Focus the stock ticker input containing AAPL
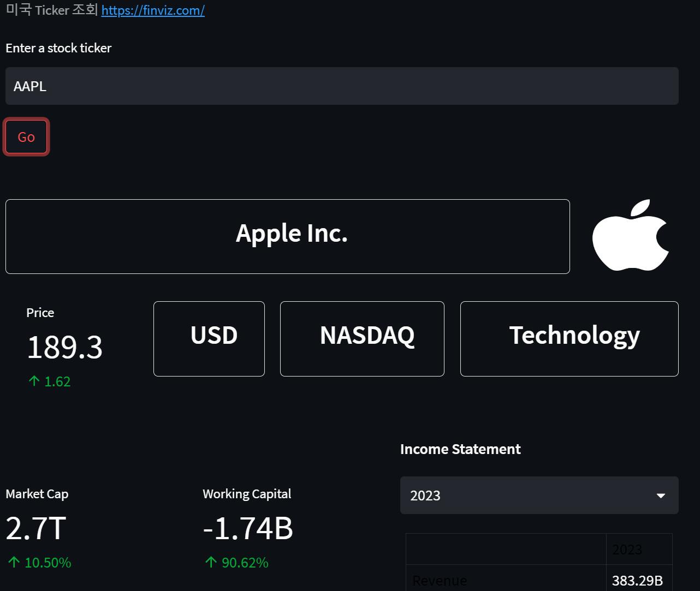 click(342, 86)
